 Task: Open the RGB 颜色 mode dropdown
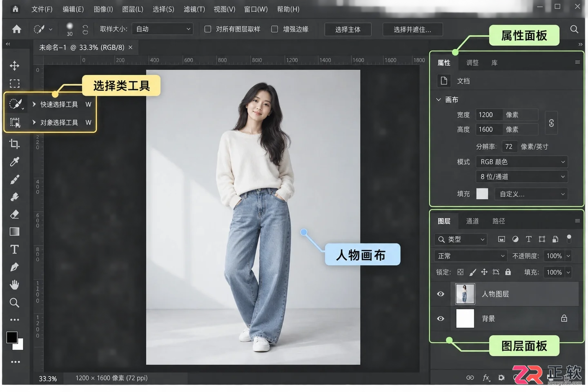522,162
